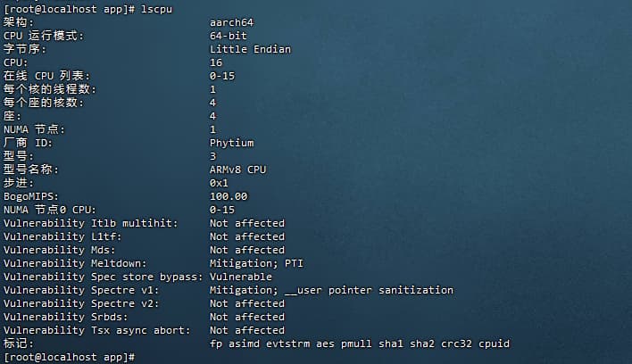Click the ARMv8 CPU model name

237,170
